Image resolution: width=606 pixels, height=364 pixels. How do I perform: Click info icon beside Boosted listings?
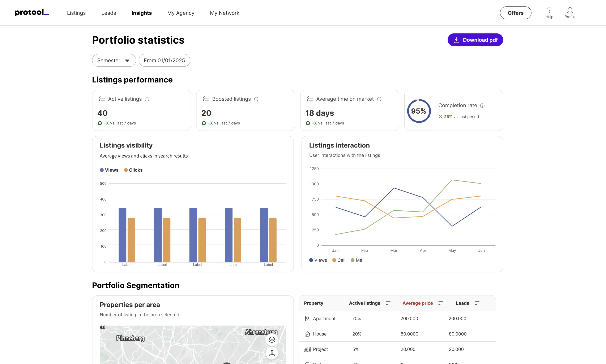256,99
